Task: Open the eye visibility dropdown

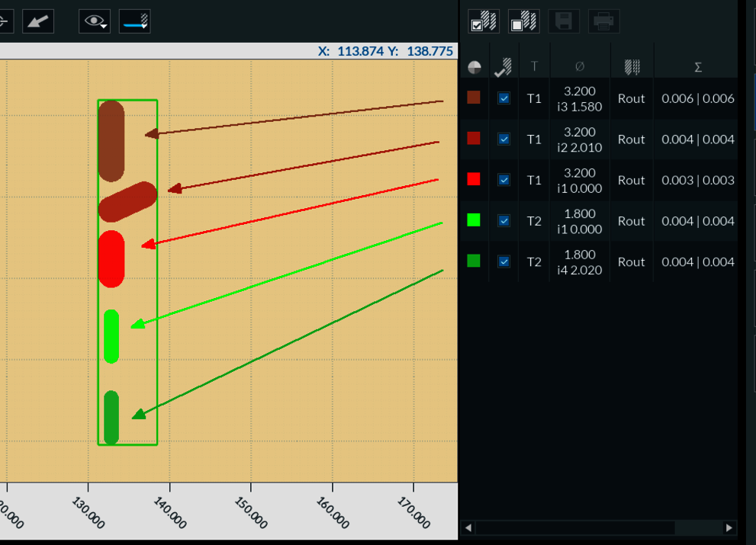Action: click(95, 21)
